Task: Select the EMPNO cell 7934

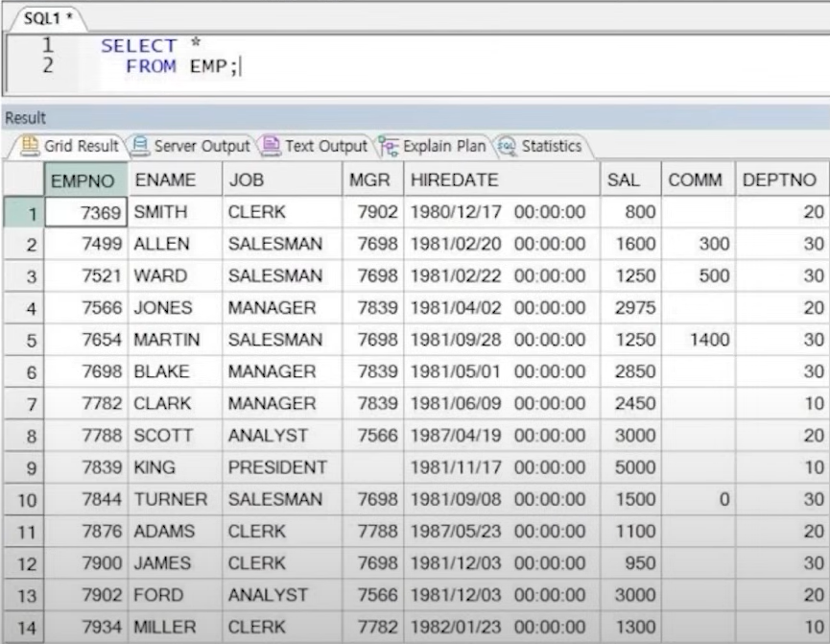Action: (85, 627)
